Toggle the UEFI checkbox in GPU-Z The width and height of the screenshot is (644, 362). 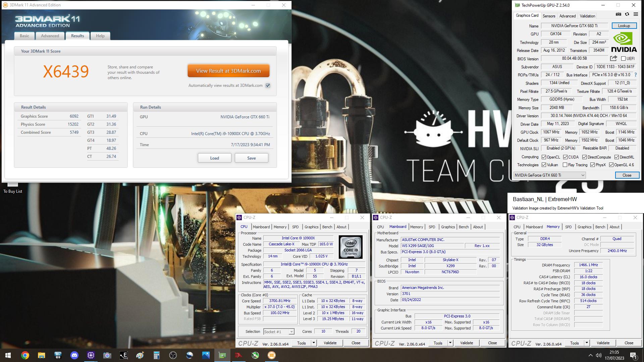click(623, 59)
